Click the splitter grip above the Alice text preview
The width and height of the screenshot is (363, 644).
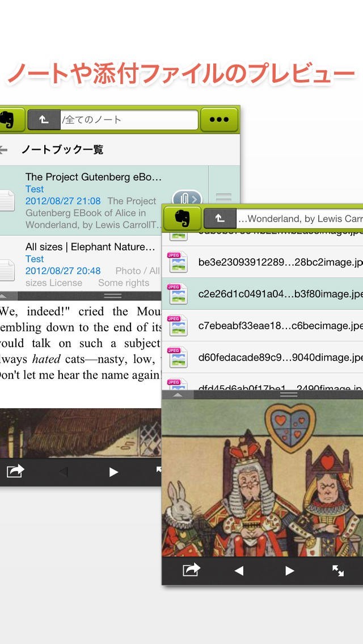(112, 295)
